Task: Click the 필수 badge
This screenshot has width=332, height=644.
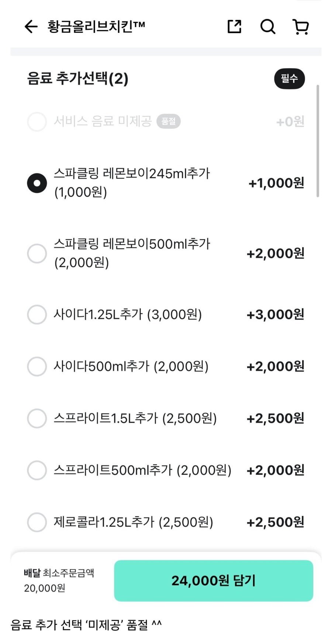Action: (x=289, y=78)
